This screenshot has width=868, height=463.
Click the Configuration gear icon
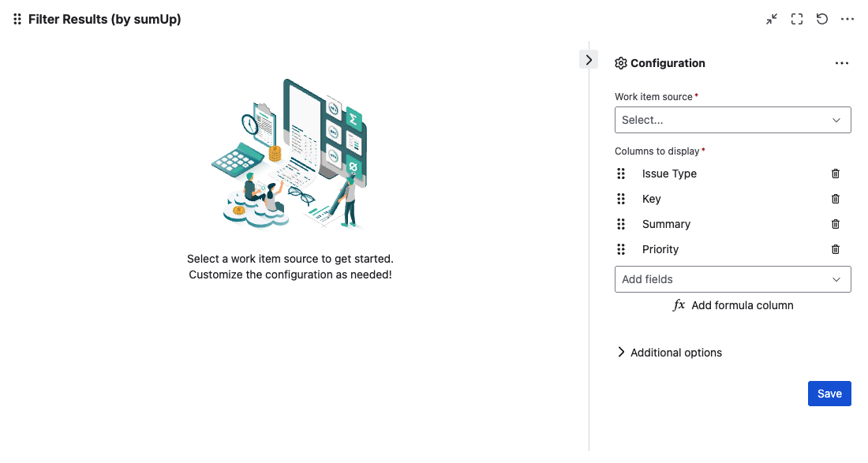pyautogui.click(x=621, y=63)
